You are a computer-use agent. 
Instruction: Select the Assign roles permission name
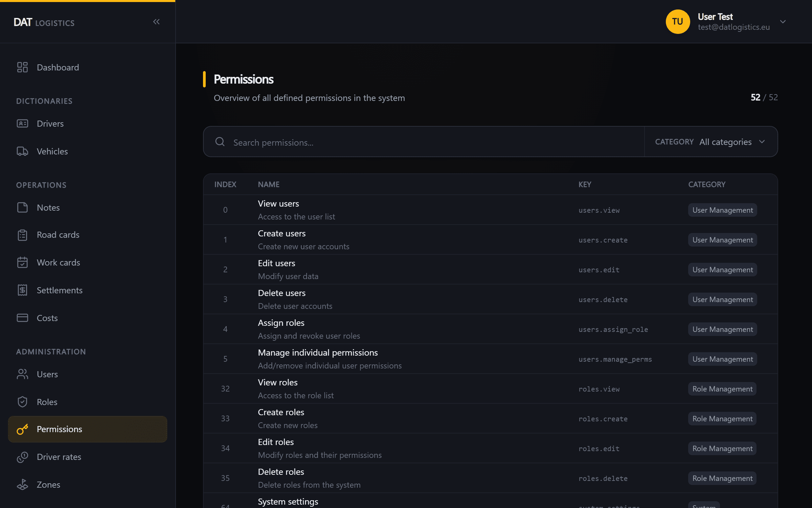pyautogui.click(x=281, y=323)
